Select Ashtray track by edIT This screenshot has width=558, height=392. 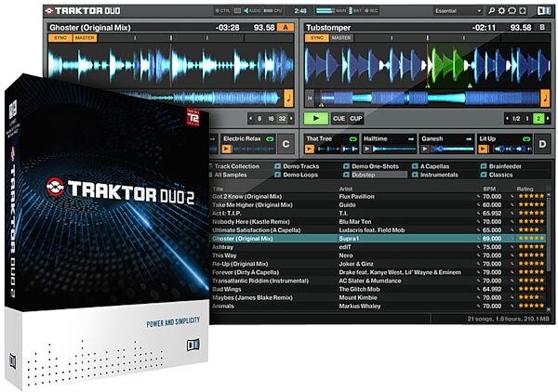coord(378,247)
